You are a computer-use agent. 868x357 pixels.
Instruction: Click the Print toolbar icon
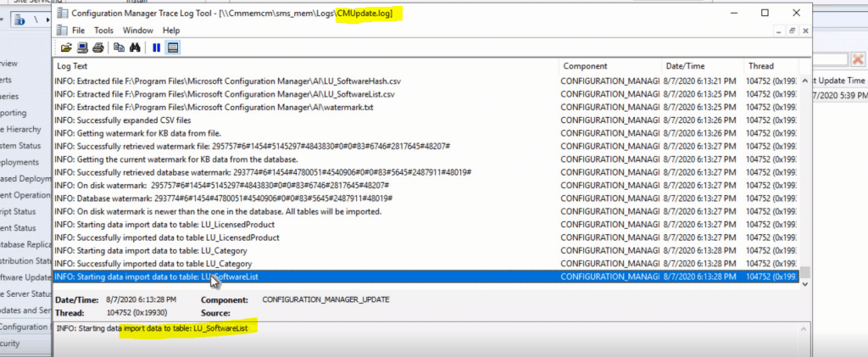98,47
